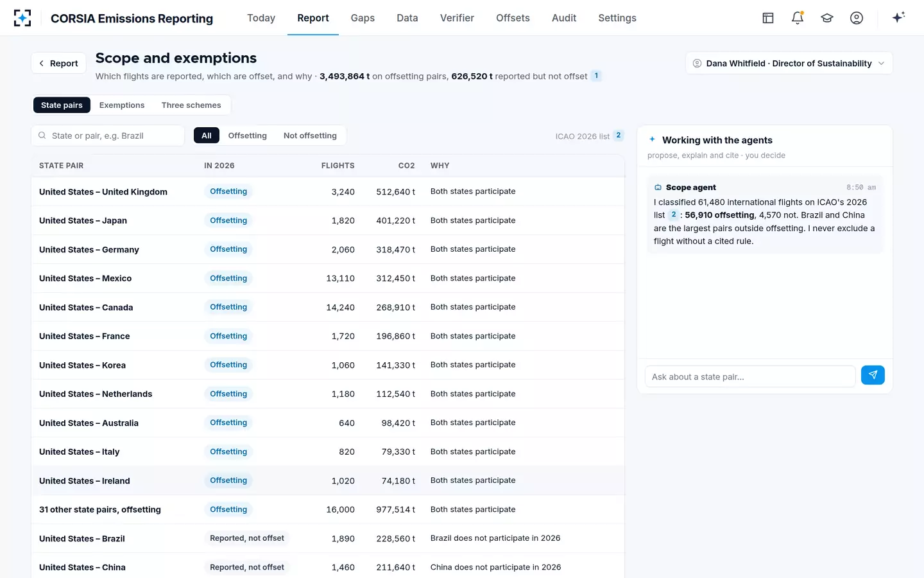Expand the Dana Whitfield role dropdown
The image size is (924, 578).
(789, 63)
